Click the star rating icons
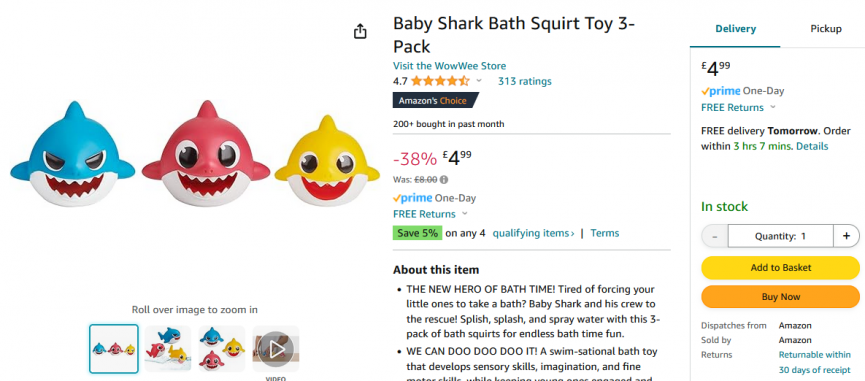Image resolution: width=865 pixels, height=381 pixels. (x=440, y=82)
